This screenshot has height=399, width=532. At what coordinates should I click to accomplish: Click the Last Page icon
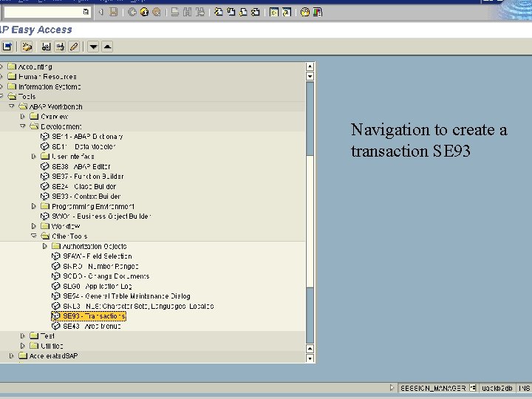(256, 13)
